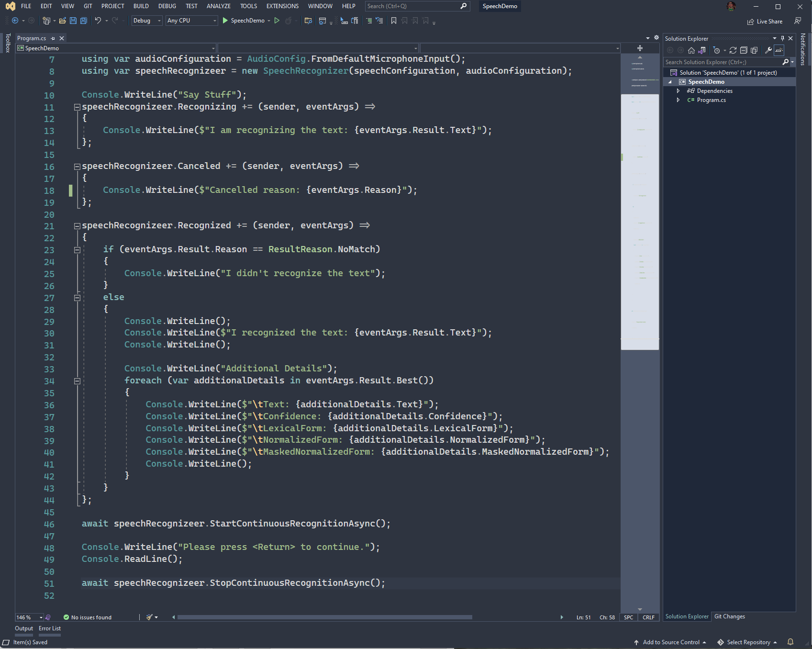Screen dimensions: 812x649
Task: Open the TOOLS menu
Action: [249, 6]
